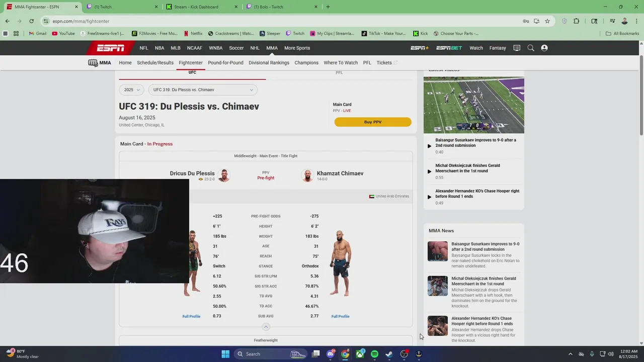This screenshot has height=362, width=644.
Task: Click the ESPN BET link
Action: 449,48
